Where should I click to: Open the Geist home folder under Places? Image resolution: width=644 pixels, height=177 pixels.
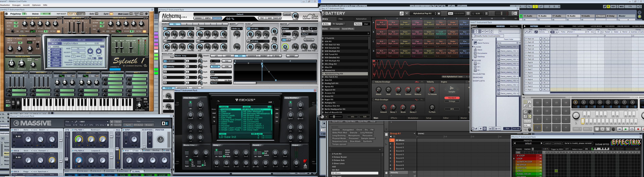[475, 50]
